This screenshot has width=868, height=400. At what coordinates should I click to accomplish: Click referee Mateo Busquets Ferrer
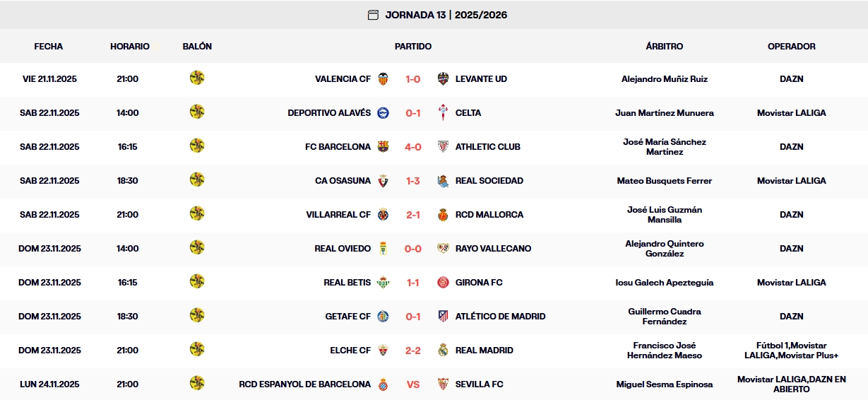(x=664, y=181)
